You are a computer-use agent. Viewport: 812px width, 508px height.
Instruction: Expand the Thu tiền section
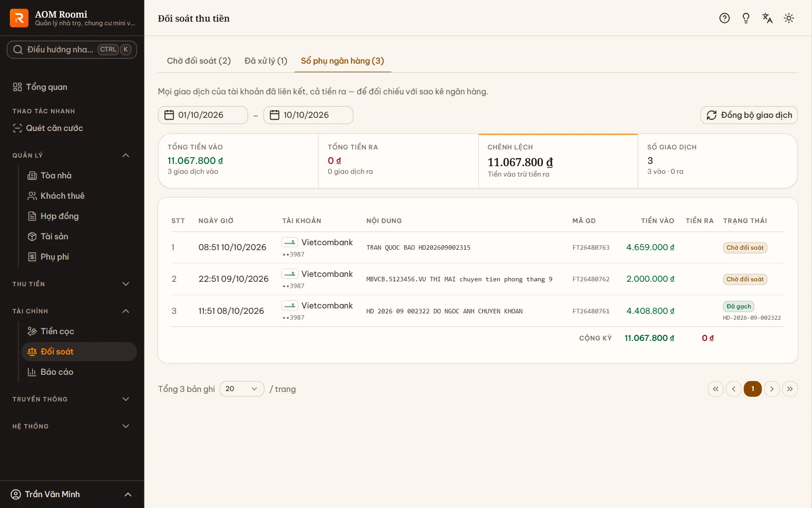(x=72, y=284)
